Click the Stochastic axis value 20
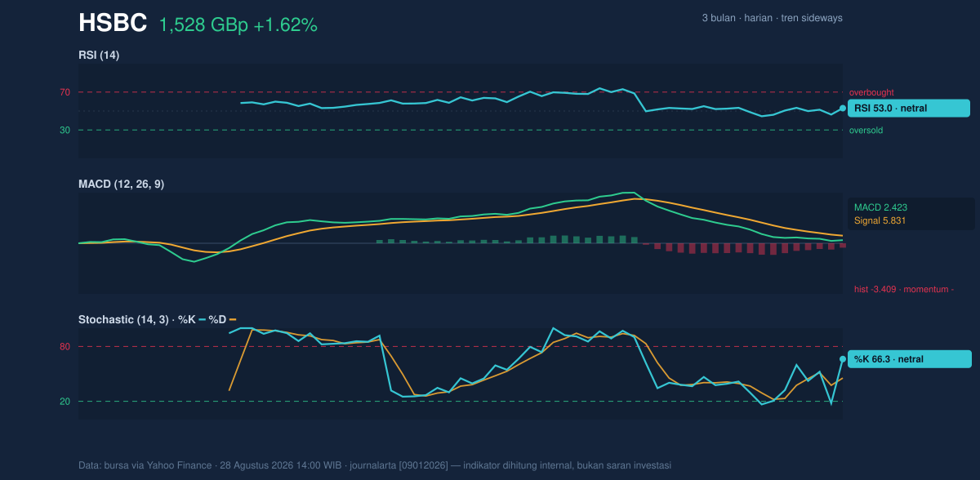This screenshot has height=480, width=980. point(65,402)
